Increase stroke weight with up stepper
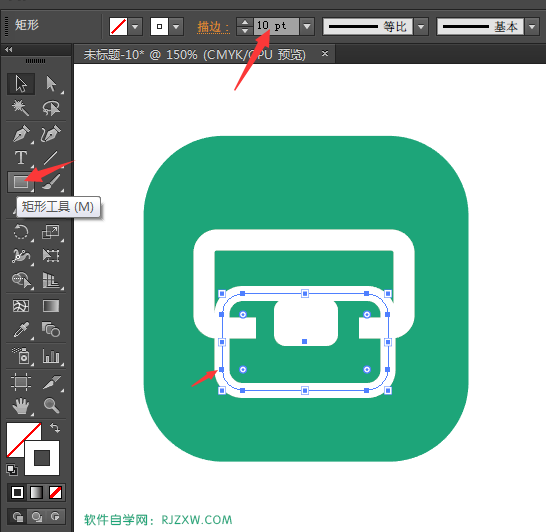 click(245, 22)
